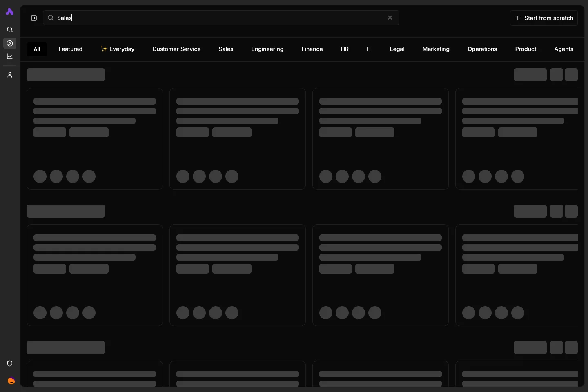This screenshot has width=588, height=392.
Task: Clear the search text with X
Action: click(x=390, y=18)
